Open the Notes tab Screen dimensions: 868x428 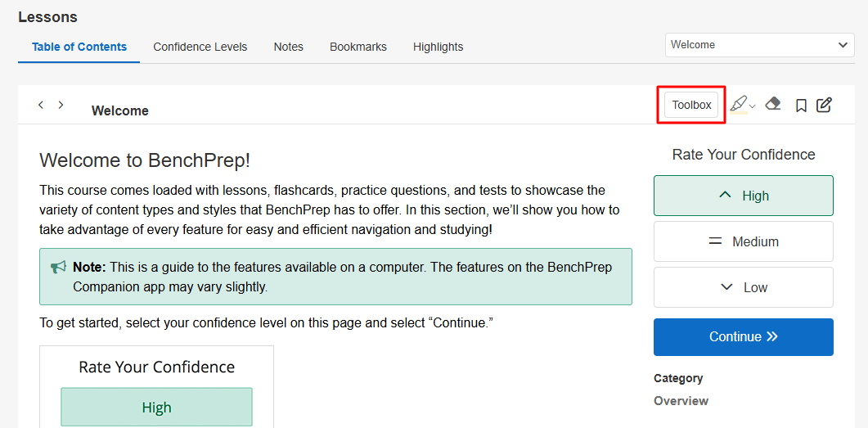[x=288, y=47]
